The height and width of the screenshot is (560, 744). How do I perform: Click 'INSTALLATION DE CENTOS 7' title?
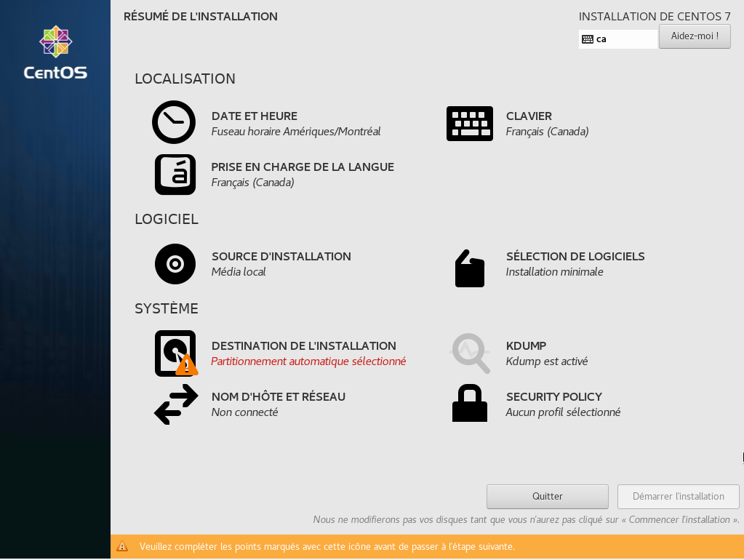click(655, 17)
